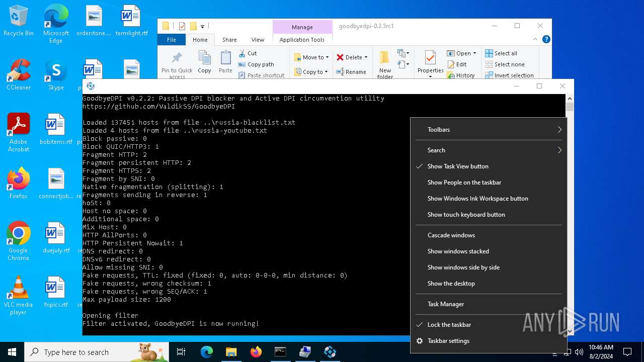The height and width of the screenshot is (362, 644).
Task: Open fripics.rtf file on desktop
Action: (56, 293)
